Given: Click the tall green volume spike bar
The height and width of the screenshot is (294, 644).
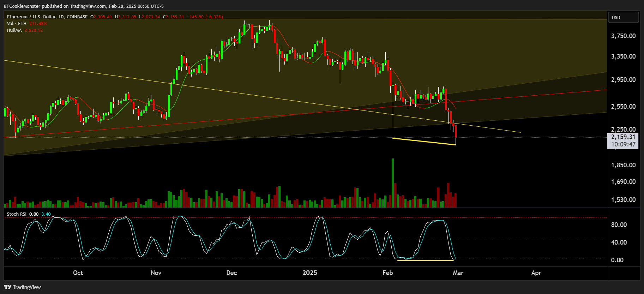Looking at the screenshot, I should [x=393, y=183].
